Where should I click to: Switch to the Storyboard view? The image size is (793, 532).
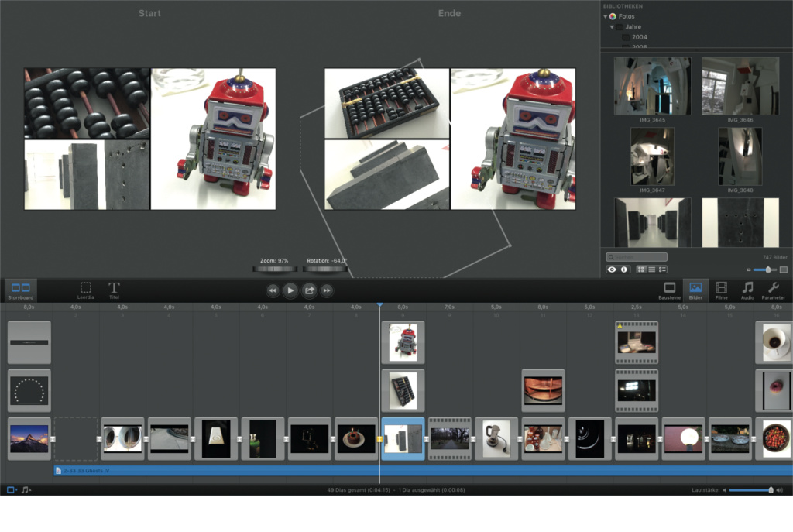pos(21,290)
